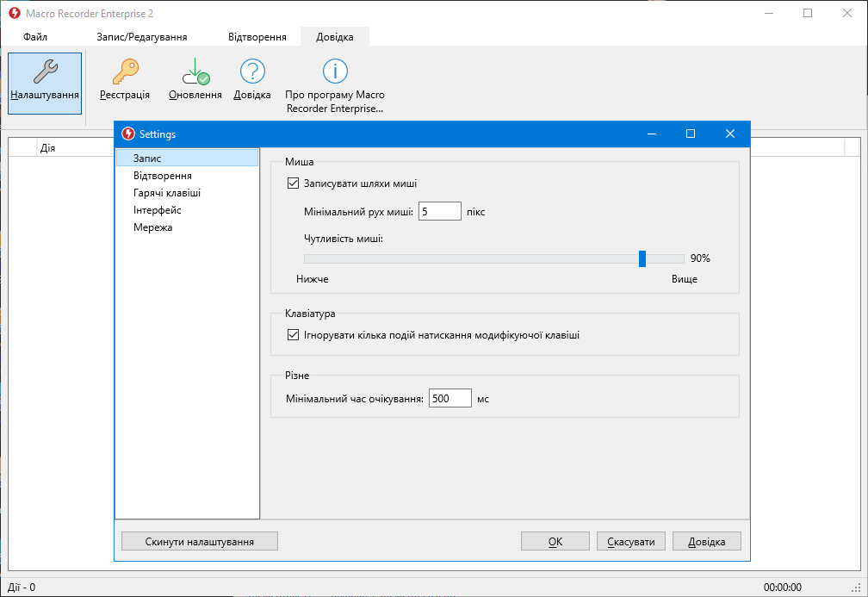Select the Довідка ribbon tab
This screenshot has width=868, height=597.
tap(335, 37)
